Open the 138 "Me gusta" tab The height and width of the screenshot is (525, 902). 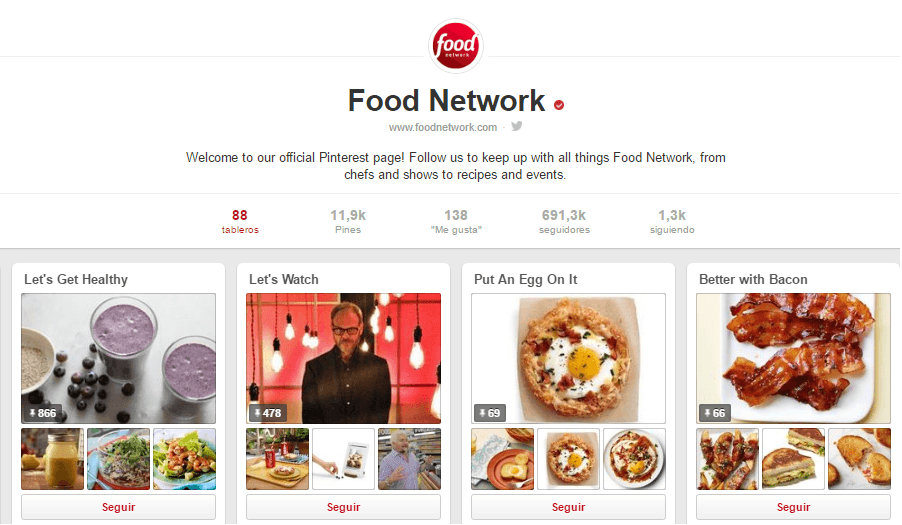(456, 221)
